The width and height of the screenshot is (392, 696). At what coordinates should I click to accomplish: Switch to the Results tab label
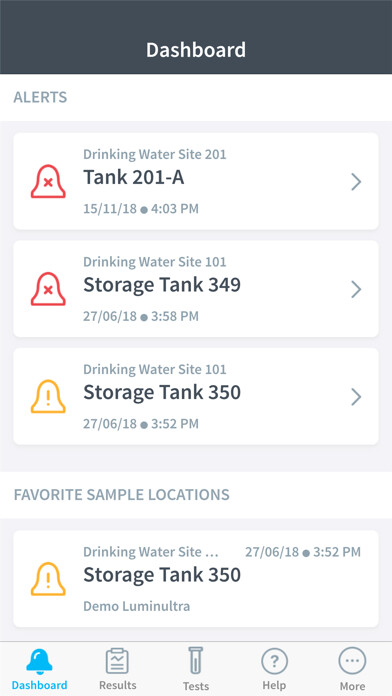click(118, 685)
